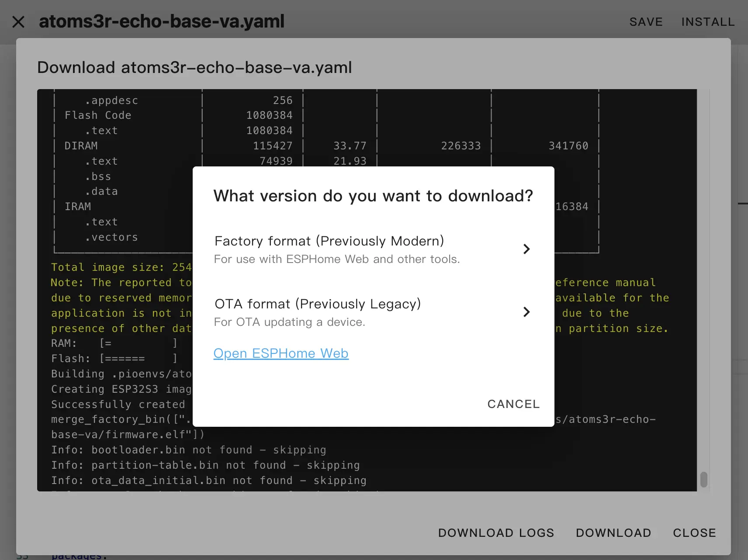Cancel the version selection dialog
Image resolution: width=748 pixels, height=560 pixels.
point(513,404)
